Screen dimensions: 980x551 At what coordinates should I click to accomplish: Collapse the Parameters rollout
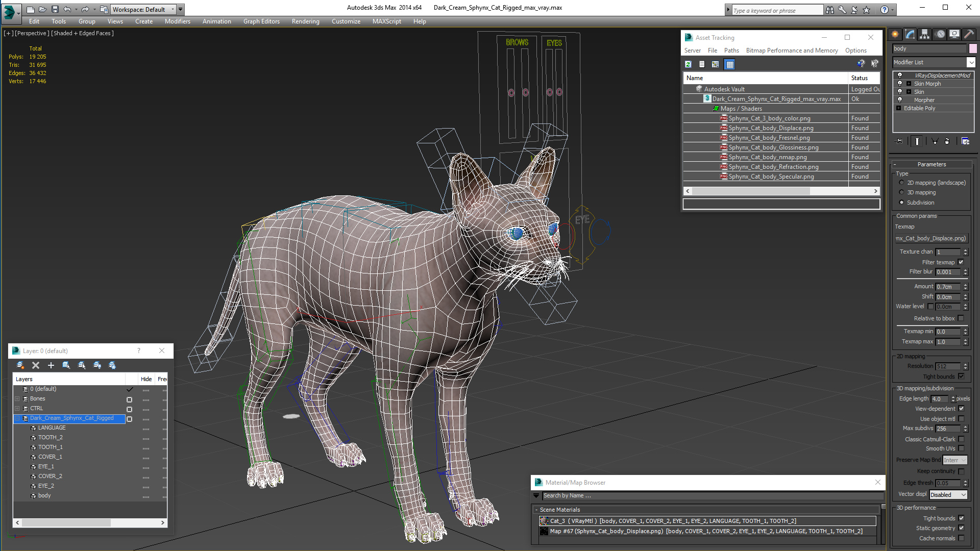[931, 164]
